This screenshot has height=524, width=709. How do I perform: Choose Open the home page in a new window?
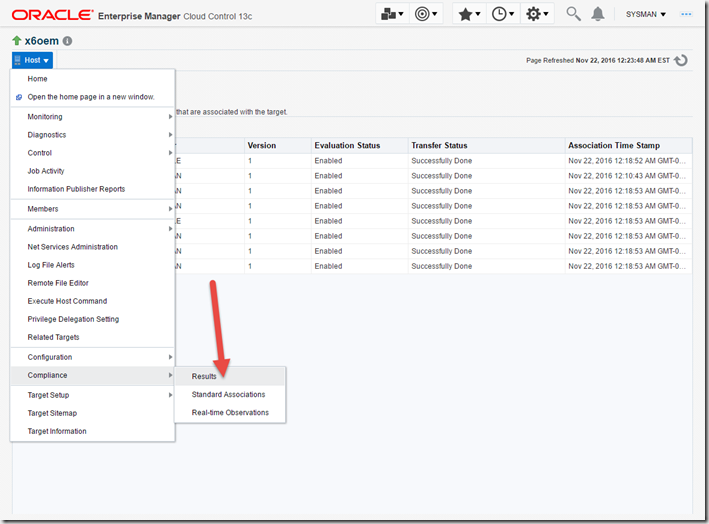[92, 97]
